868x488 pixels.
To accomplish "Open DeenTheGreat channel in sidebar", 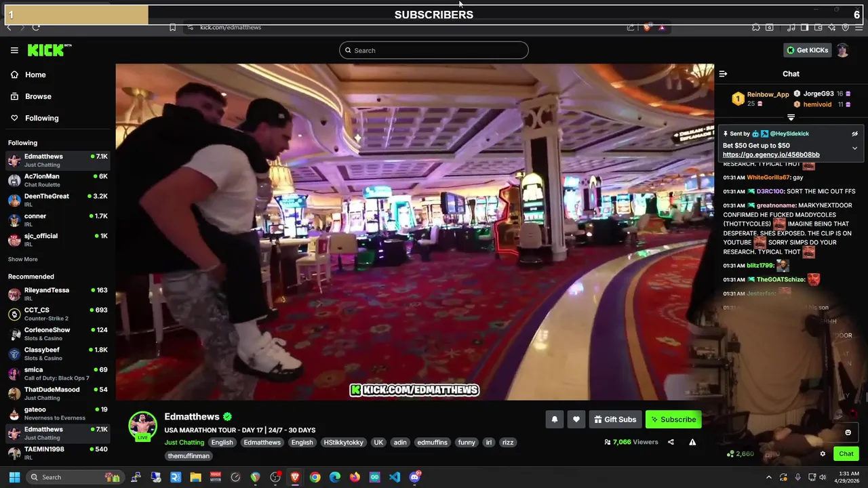I will pyautogui.click(x=58, y=200).
